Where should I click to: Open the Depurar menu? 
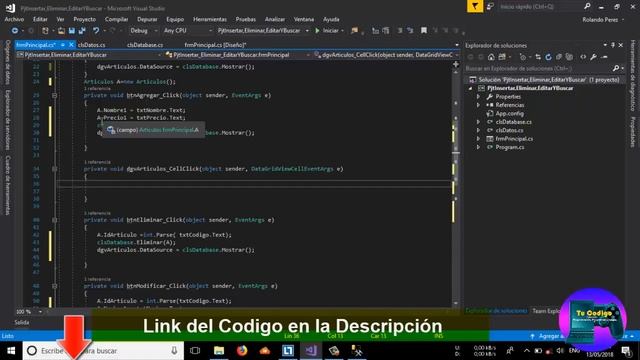147,19
